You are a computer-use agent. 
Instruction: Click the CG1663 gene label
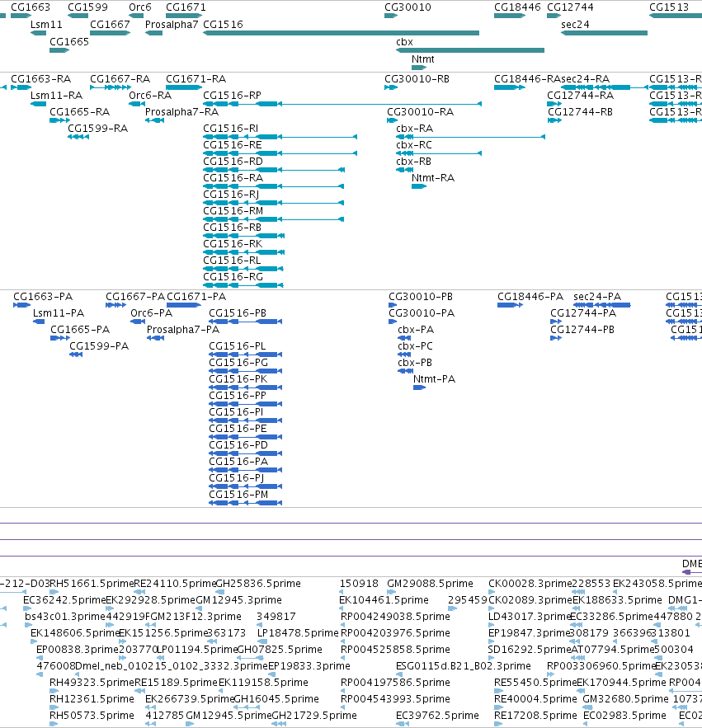[31, 7]
